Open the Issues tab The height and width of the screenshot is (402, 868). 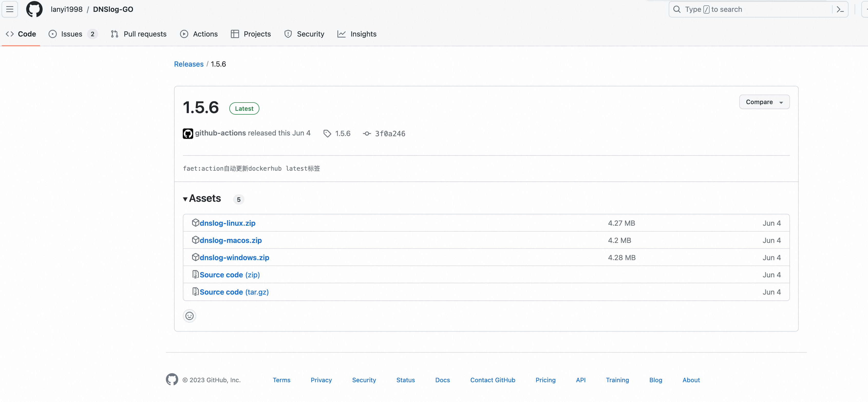73,34
